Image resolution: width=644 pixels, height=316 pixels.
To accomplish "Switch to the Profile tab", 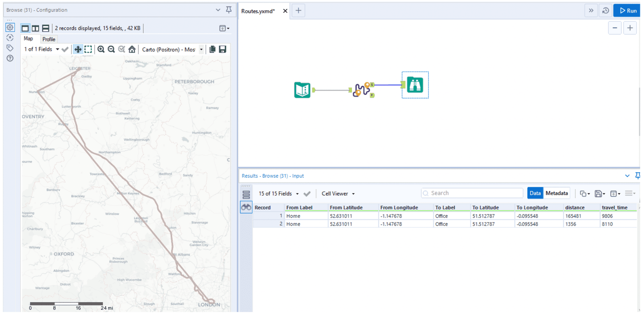I will pyautogui.click(x=49, y=39).
